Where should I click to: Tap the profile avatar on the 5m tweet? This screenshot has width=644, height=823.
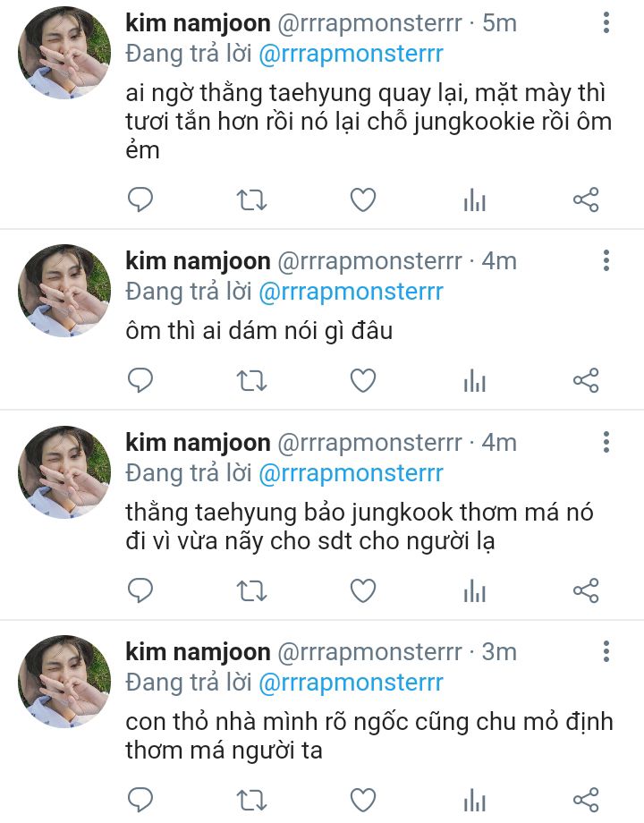click(64, 53)
